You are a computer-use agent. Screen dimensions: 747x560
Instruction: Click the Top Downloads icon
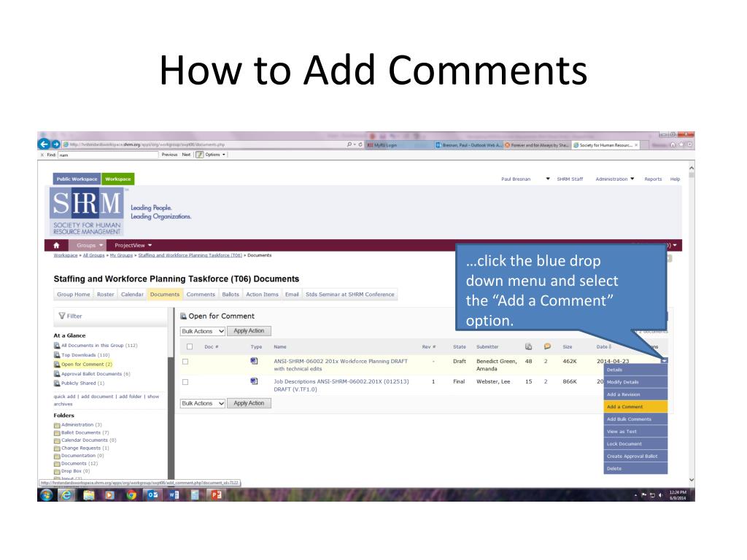57,355
